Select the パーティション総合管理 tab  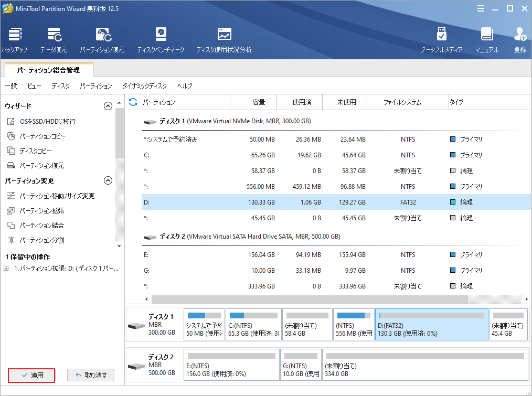[x=48, y=70]
